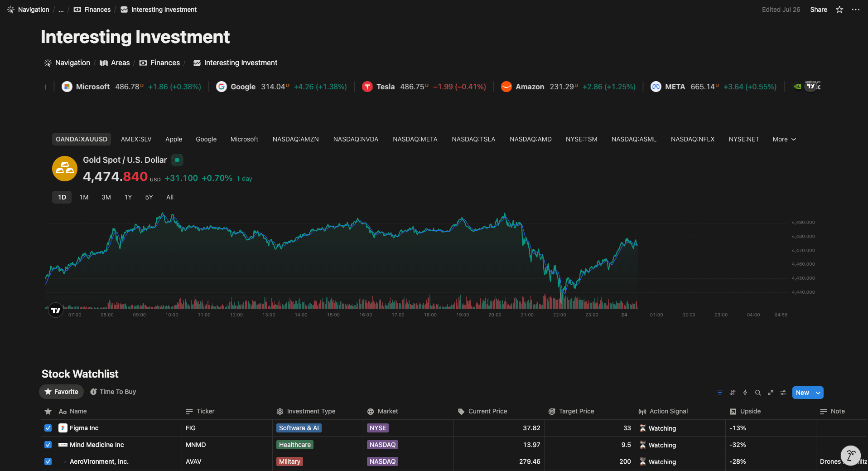This screenshot has width=868, height=471.
Task: Click the Software & AI tag
Action: [x=299, y=428]
